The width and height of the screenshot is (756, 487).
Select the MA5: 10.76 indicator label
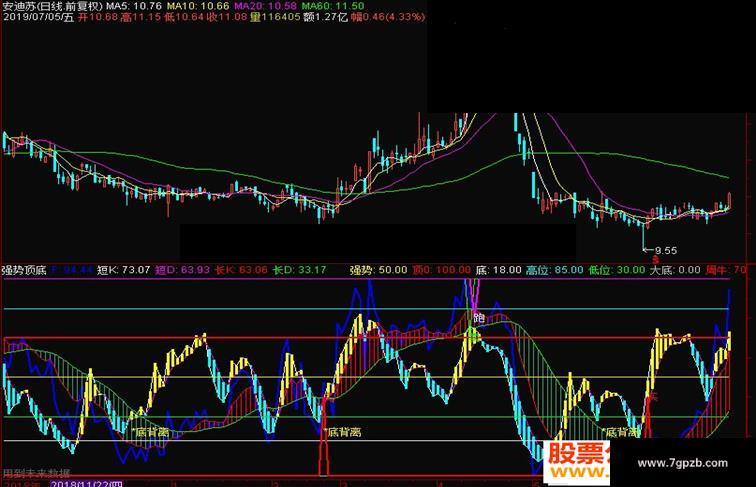134,6
